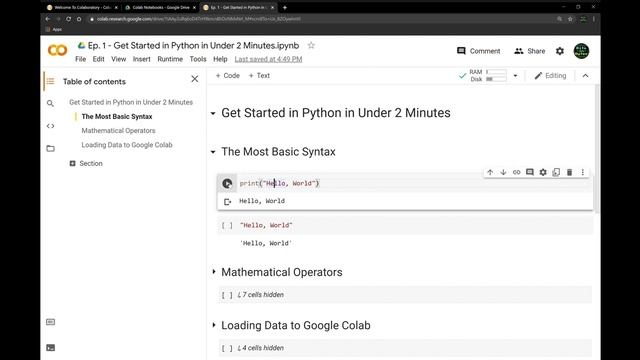The image size is (640, 360).
Task: Move cell up with the arrow icon
Action: (490, 172)
